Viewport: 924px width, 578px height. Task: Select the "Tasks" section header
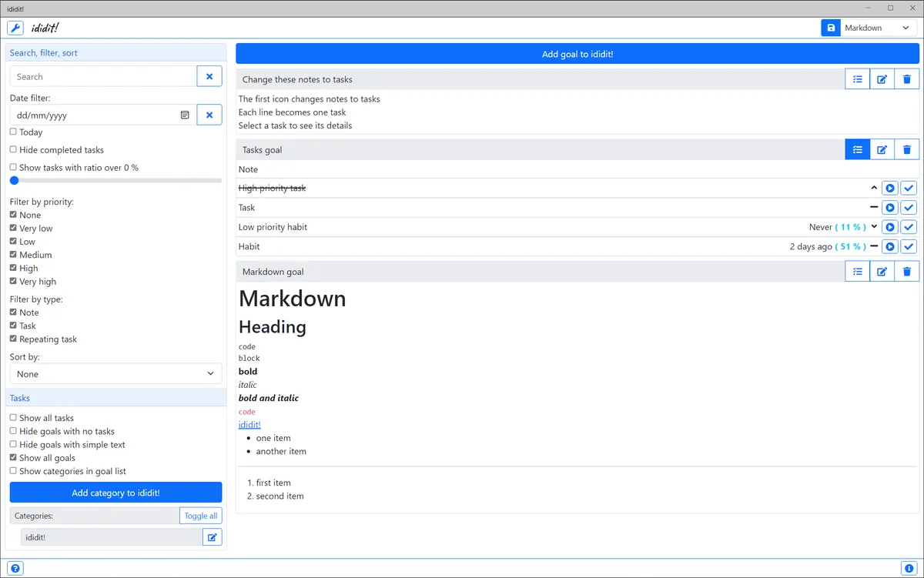point(19,397)
